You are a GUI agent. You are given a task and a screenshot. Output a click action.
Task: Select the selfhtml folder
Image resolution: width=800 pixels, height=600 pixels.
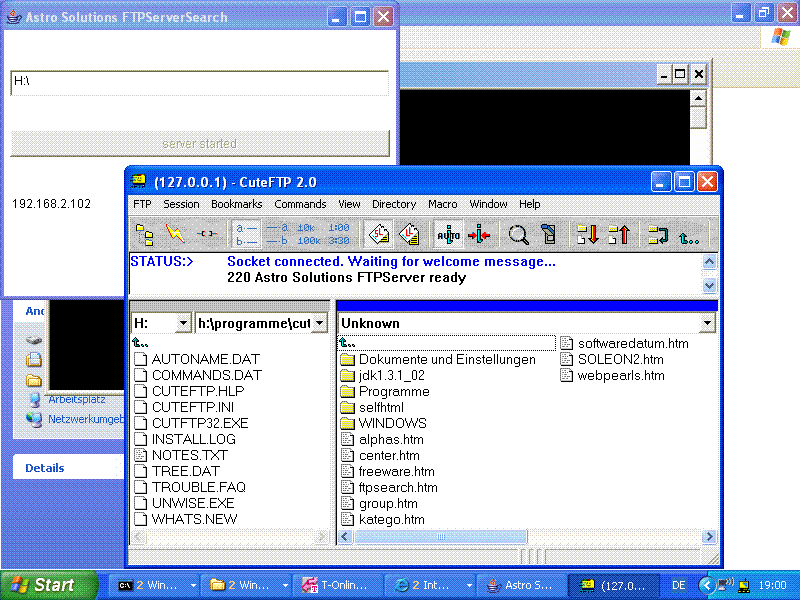372,407
